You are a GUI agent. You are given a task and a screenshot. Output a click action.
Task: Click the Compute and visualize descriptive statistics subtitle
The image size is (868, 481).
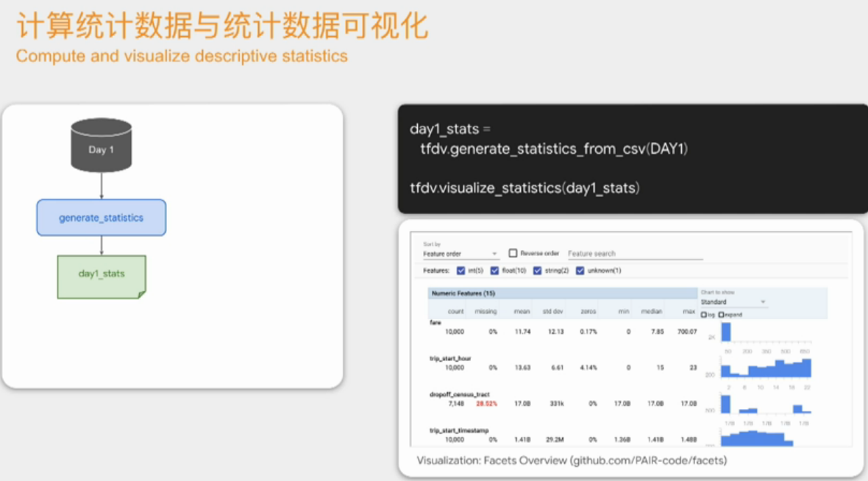[182, 57]
